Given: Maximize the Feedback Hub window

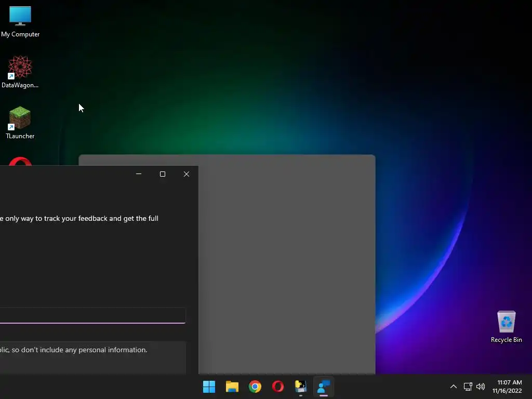Looking at the screenshot, I should click(x=163, y=174).
